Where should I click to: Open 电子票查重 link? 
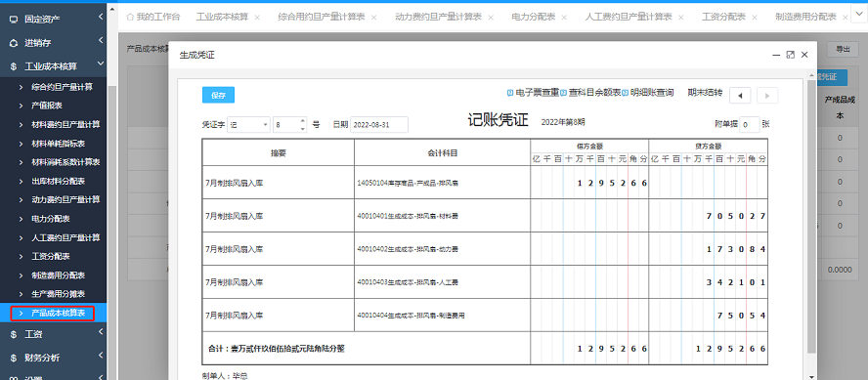537,93
